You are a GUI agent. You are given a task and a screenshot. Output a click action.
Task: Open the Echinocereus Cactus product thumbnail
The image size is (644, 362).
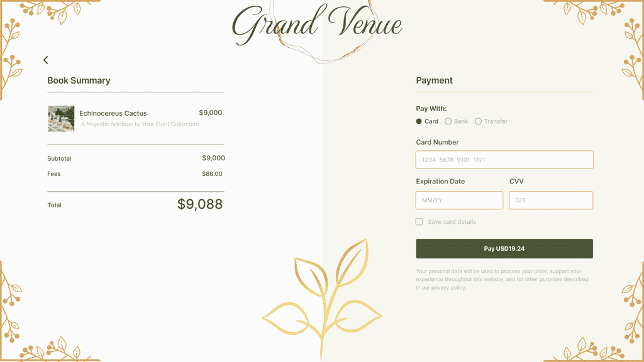pos(62,119)
